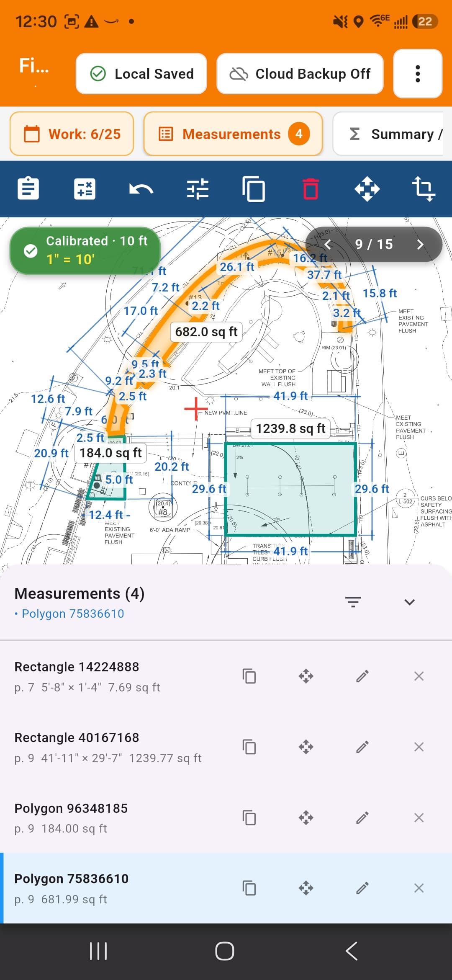Remove Rectangle 40167168
Screen dimensions: 452x980
[419, 747]
